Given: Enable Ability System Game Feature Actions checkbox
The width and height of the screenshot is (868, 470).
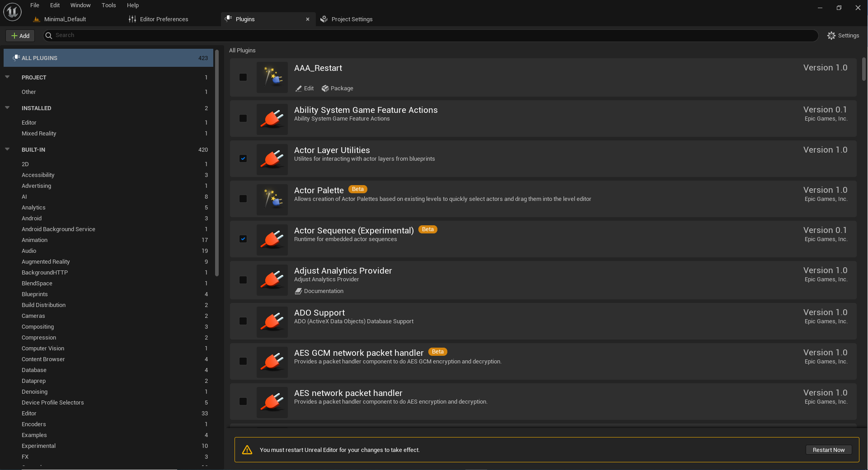Looking at the screenshot, I should pyautogui.click(x=243, y=118).
